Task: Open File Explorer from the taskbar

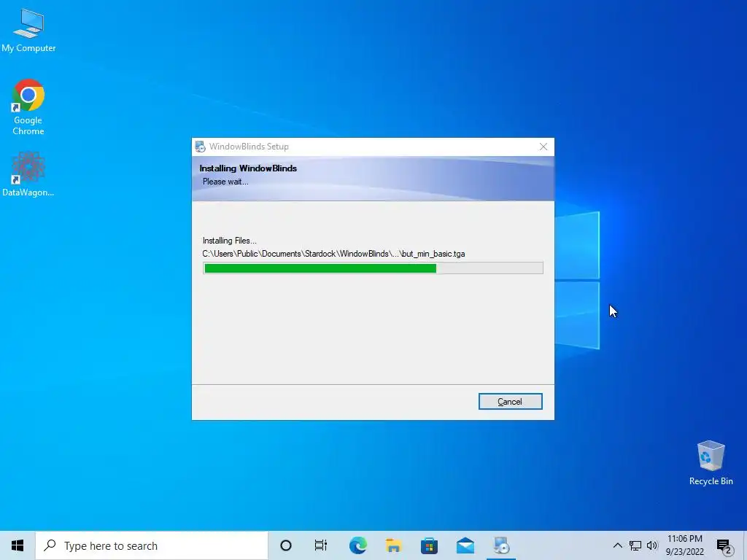Action: pos(393,545)
